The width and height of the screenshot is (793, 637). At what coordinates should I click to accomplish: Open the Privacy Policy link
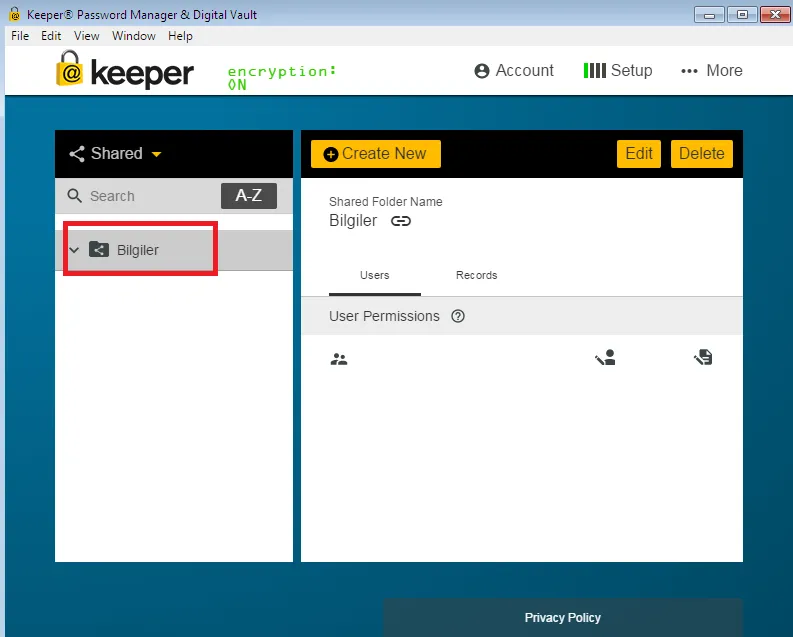[562, 617]
